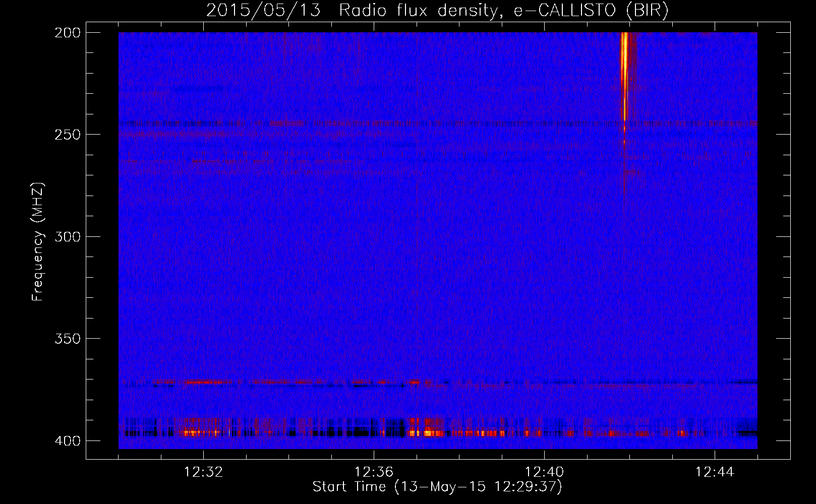
Task: Click the 250 frequency tick label
Action: [x=68, y=135]
